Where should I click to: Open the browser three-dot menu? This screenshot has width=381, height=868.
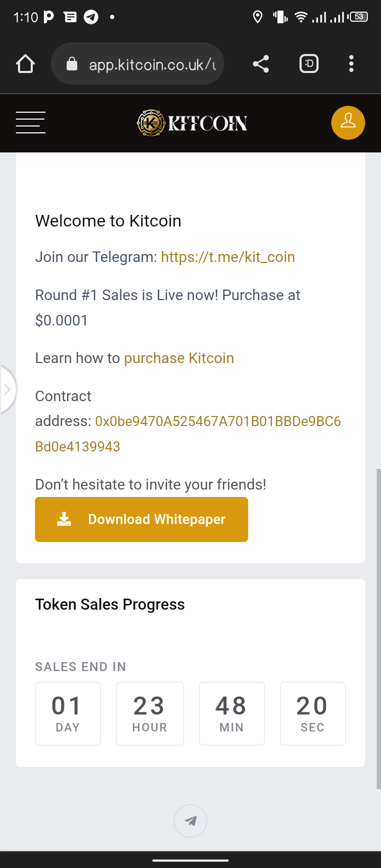(x=351, y=64)
